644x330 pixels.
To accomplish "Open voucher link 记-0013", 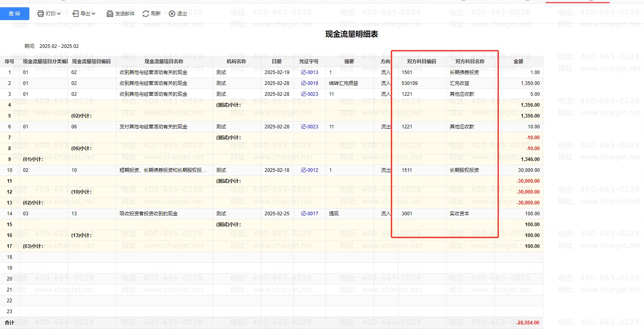I will 309,72.
